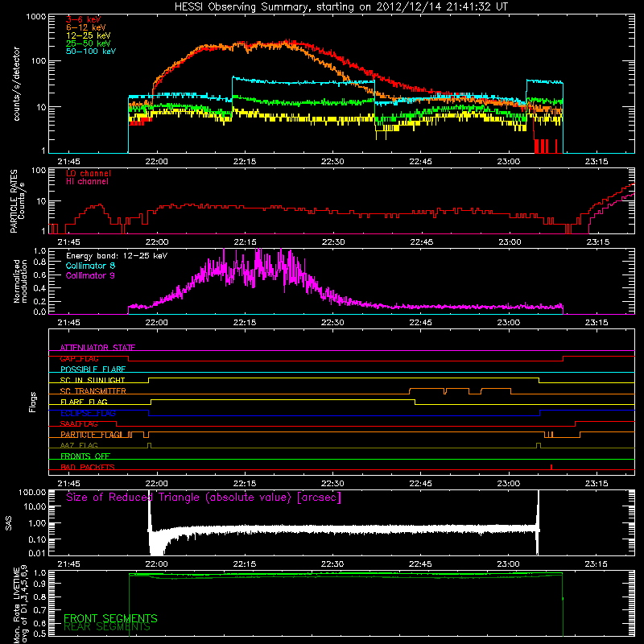Click the 1000 tick on count rate axis
644x644 pixels.
pos(35,17)
